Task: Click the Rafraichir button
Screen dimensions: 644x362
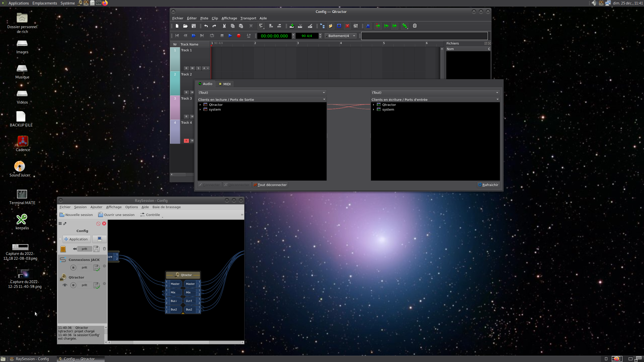Action: (x=488, y=185)
